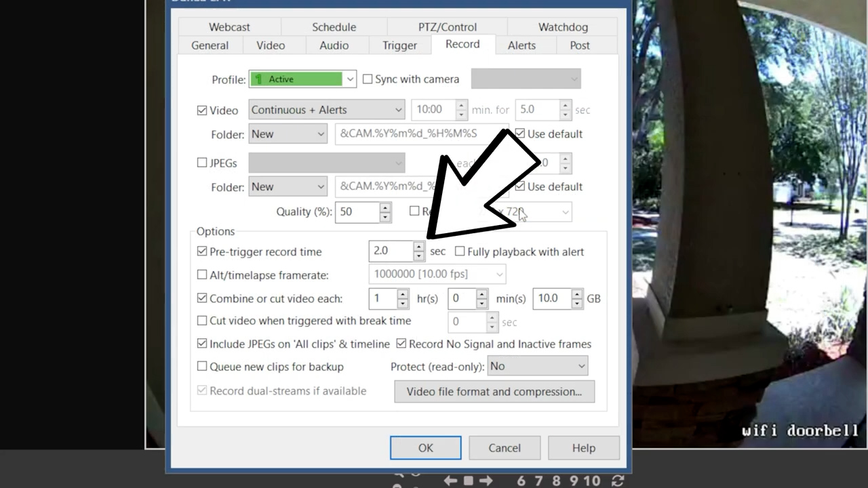The height and width of the screenshot is (488, 868).
Task: Switch to the PTZ/Control tab
Action: pyautogui.click(x=448, y=27)
